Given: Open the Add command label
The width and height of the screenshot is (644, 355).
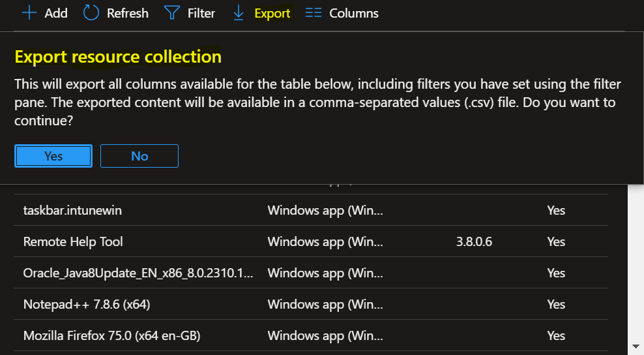Looking at the screenshot, I should pos(56,13).
